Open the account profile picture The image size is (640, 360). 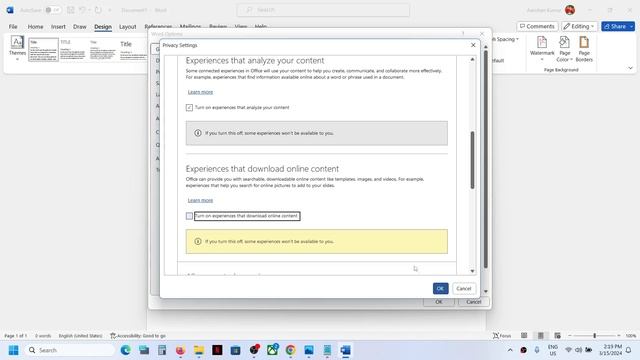tap(570, 10)
